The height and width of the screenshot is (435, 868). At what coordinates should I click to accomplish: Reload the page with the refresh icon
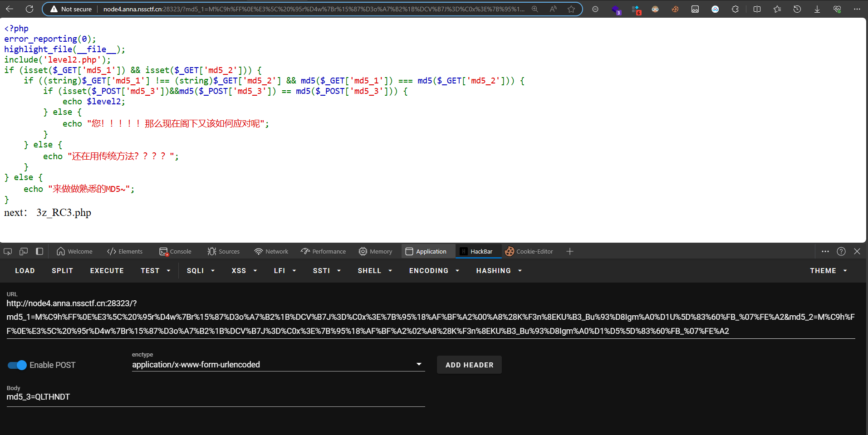29,9
